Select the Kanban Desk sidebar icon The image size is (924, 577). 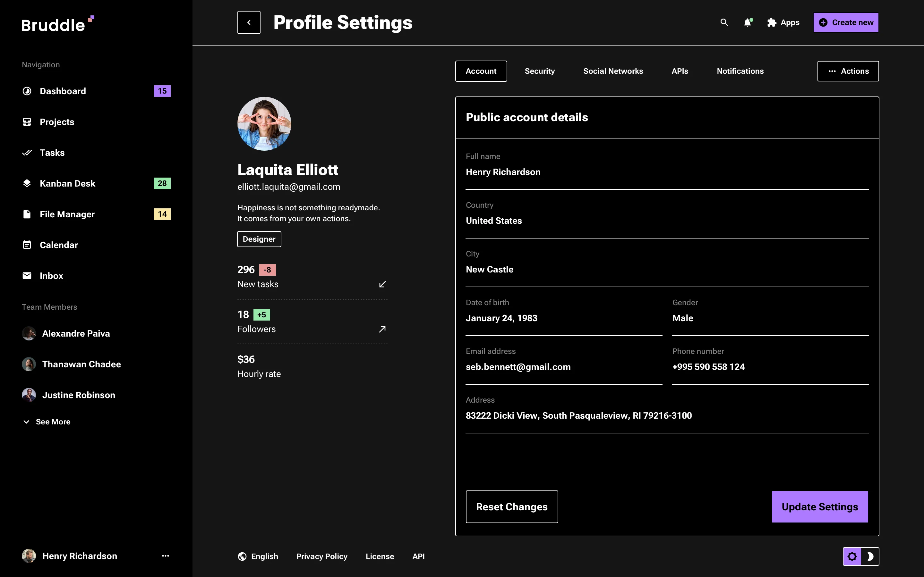click(x=27, y=183)
